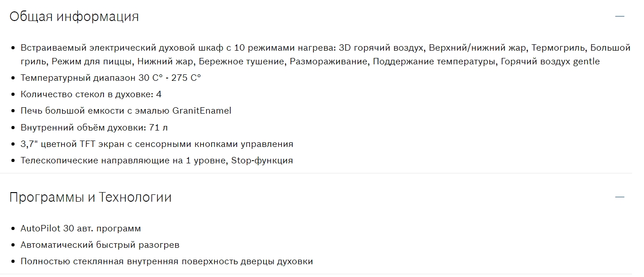Click the Температурный диапазон 30–275 line
The height and width of the screenshot is (277, 644).
click(x=110, y=78)
